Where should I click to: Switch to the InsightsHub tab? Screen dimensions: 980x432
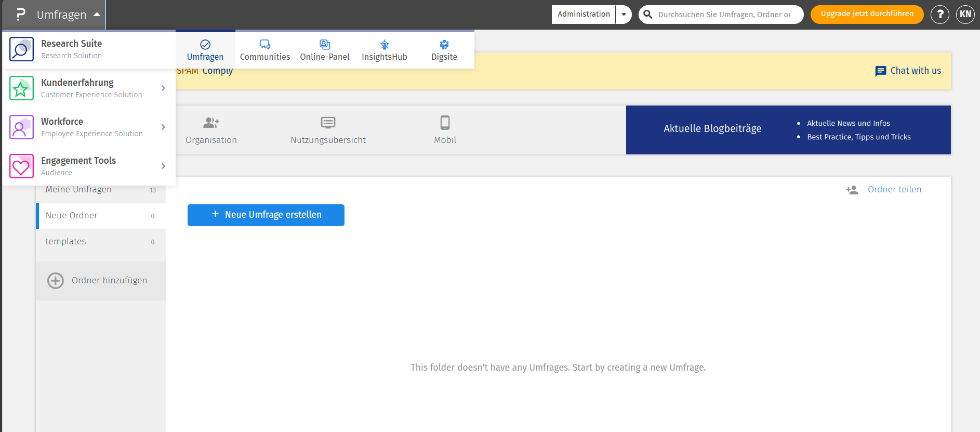pyautogui.click(x=385, y=50)
